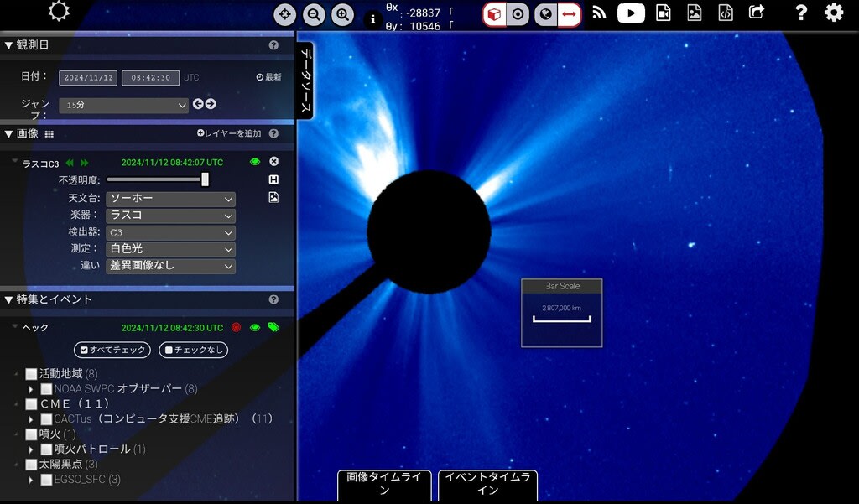Click the 最新 link
This screenshot has height=504, width=859.
coord(269,77)
